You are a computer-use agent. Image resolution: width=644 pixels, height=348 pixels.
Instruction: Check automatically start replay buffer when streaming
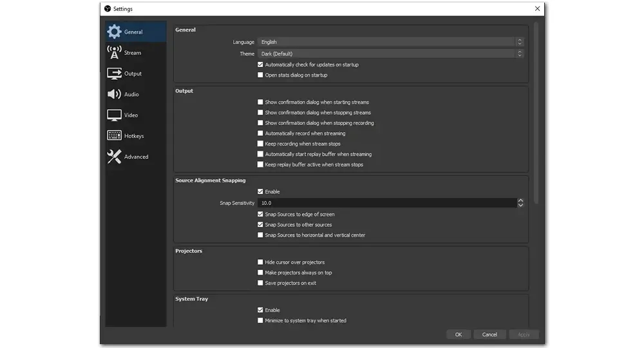tap(260, 154)
